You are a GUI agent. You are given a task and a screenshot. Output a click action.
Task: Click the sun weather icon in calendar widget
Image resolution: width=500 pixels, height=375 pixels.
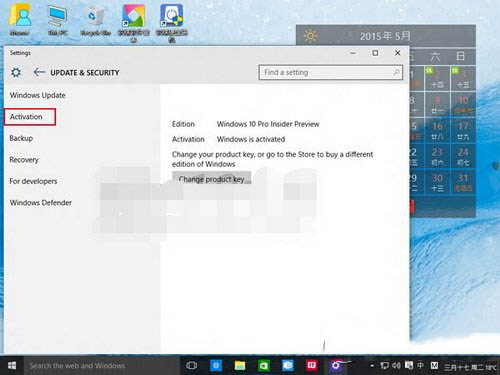pos(310,36)
